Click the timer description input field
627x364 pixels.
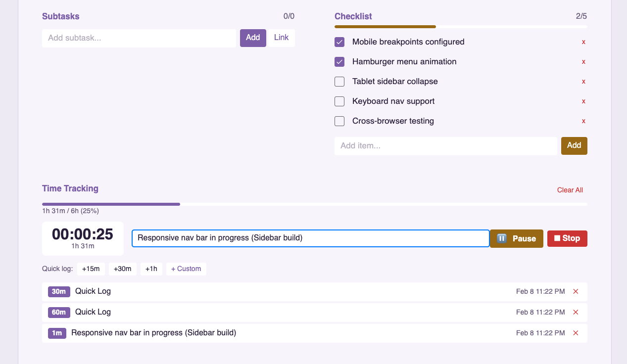coord(310,238)
